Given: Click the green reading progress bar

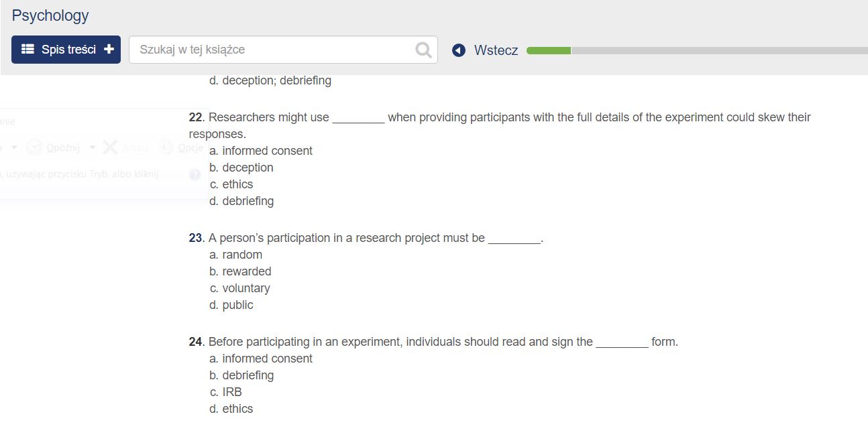Looking at the screenshot, I should tap(548, 50).
